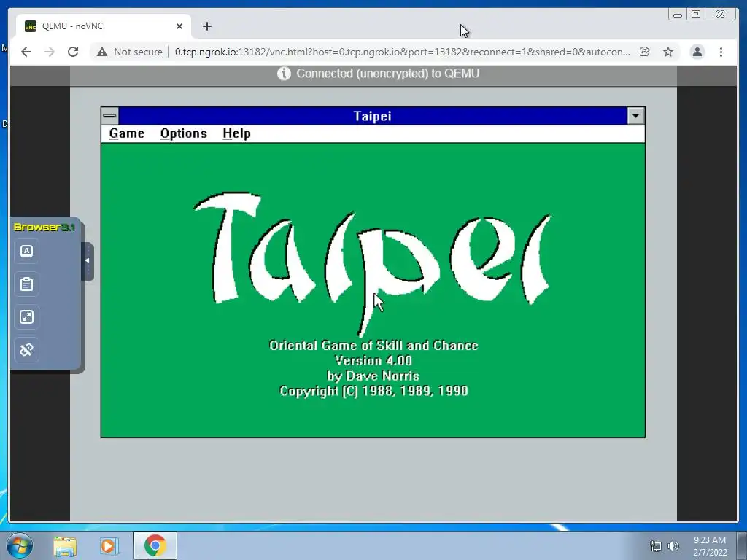Viewport: 747px width, 560px height.
Task: Open the noVNC clipboard panel
Action: point(27,284)
